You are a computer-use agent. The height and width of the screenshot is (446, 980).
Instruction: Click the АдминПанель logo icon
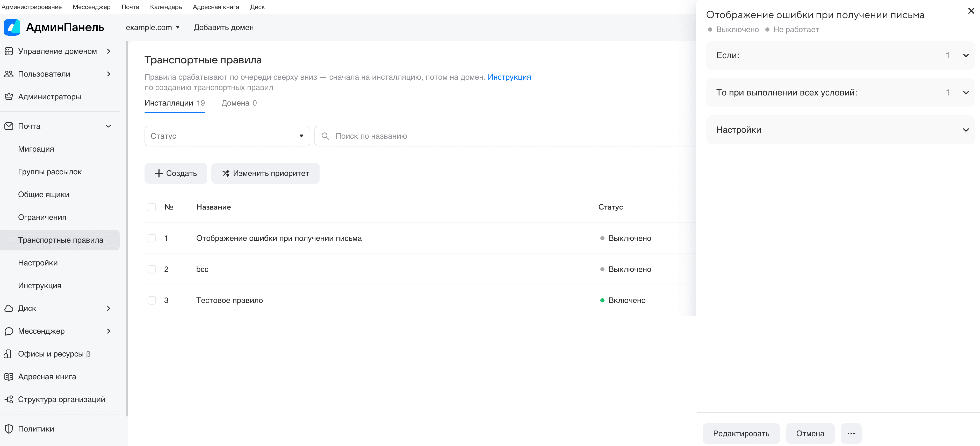click(12, 27)
